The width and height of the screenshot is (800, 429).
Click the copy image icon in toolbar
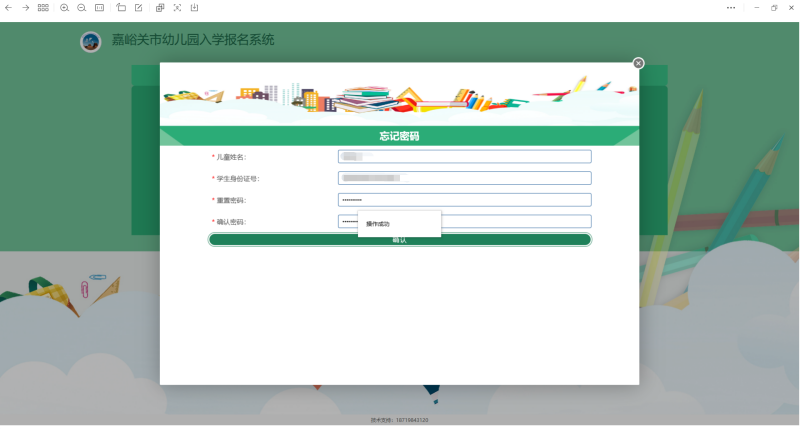point(160,7)
